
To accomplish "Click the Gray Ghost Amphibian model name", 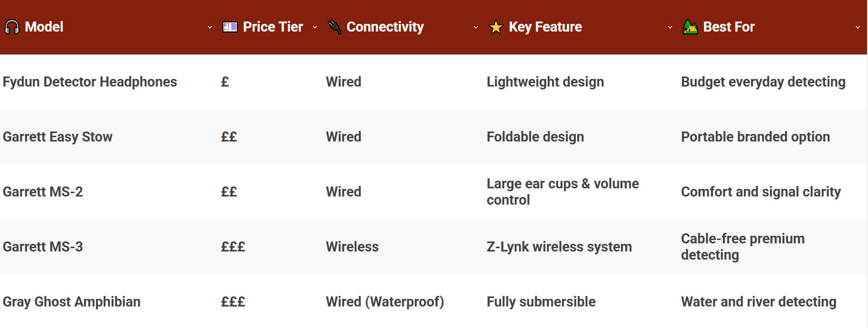I will (x=72, y=302).
